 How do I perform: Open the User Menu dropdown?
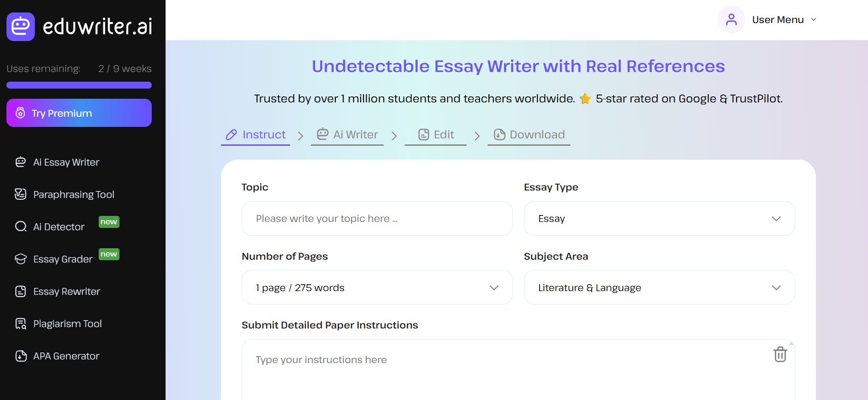pos(767,19)
